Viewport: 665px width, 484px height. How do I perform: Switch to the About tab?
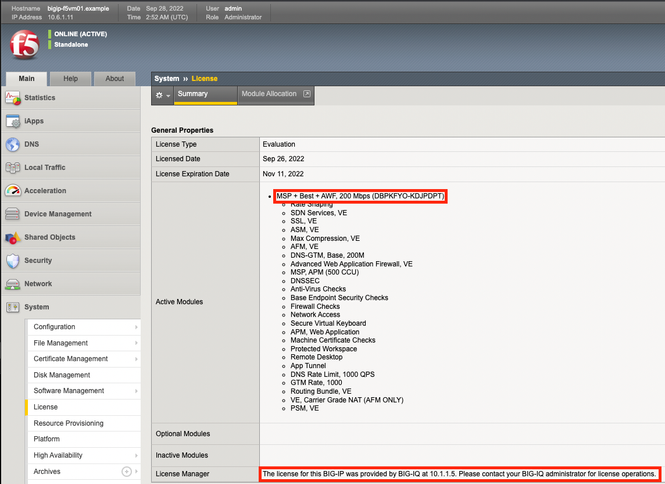coord(115,78)
